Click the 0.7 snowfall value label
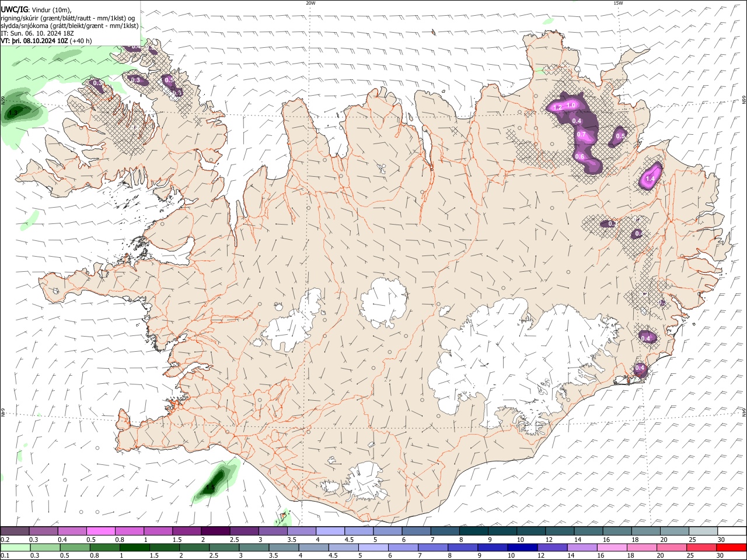Viewport: 747px width, 560px height. [581, 134]
